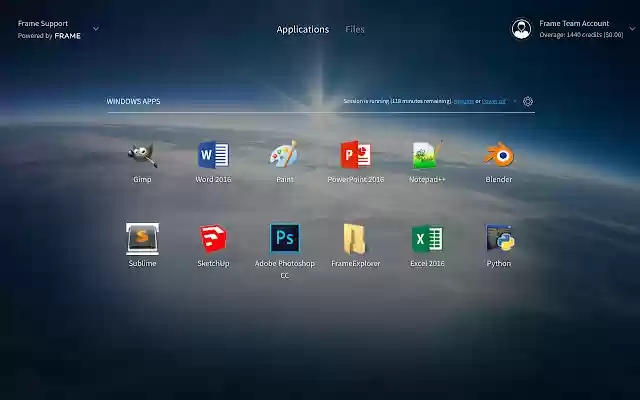
Task: Click the Power off link
Action: point(494,101)
